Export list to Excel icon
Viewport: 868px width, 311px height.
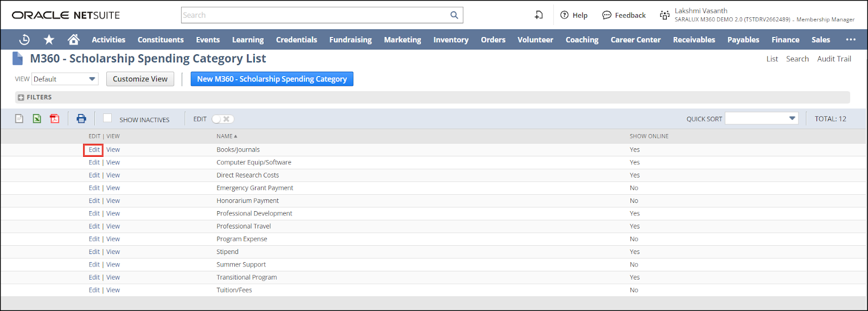[37, 119]
